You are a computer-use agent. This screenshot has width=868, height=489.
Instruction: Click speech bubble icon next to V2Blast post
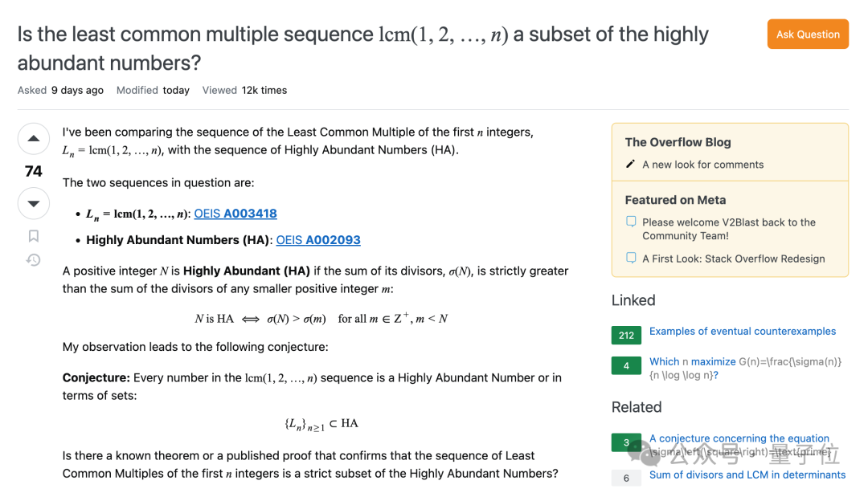[631, 222]
